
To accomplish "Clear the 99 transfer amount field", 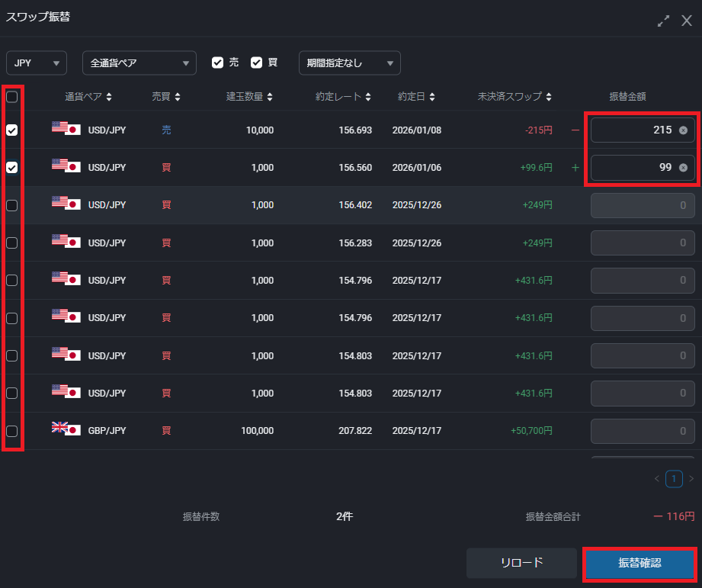I will 683,168.
